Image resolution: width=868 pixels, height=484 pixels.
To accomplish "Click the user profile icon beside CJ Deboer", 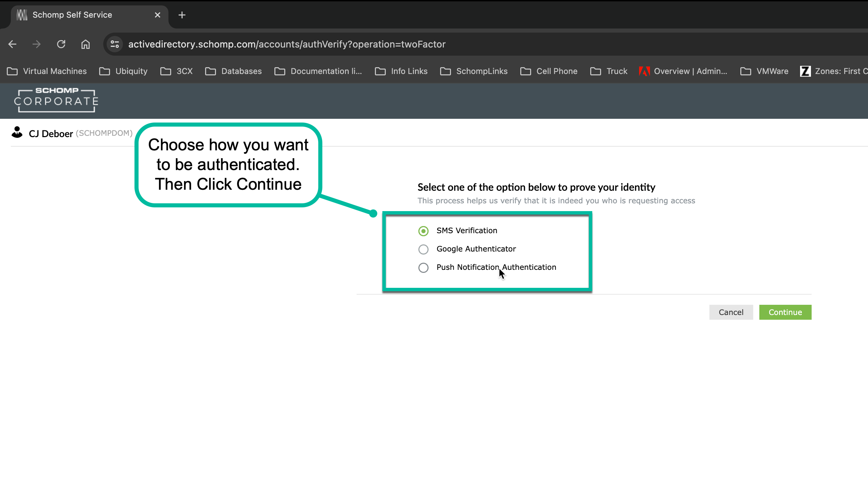I will coord(17,133).
